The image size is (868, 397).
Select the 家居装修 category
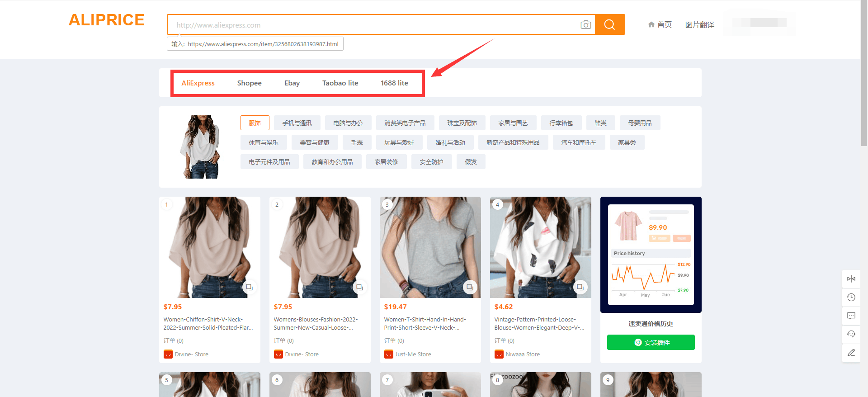point(387,162)
